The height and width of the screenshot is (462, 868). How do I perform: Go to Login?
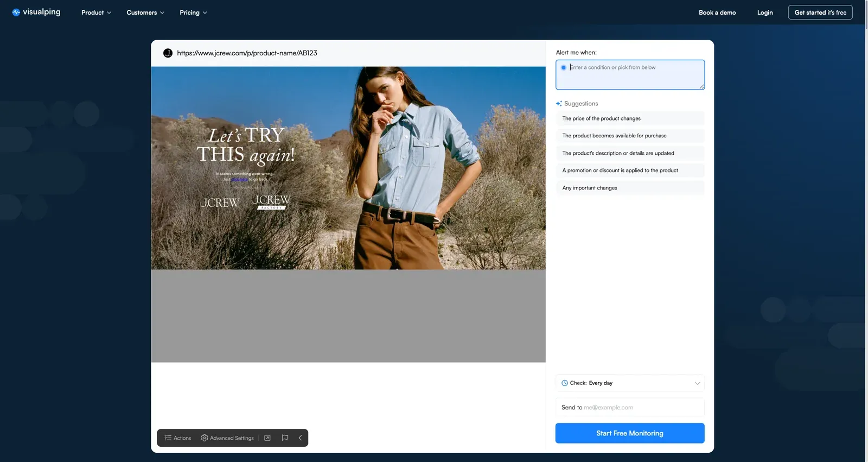[x=765, y=12]
